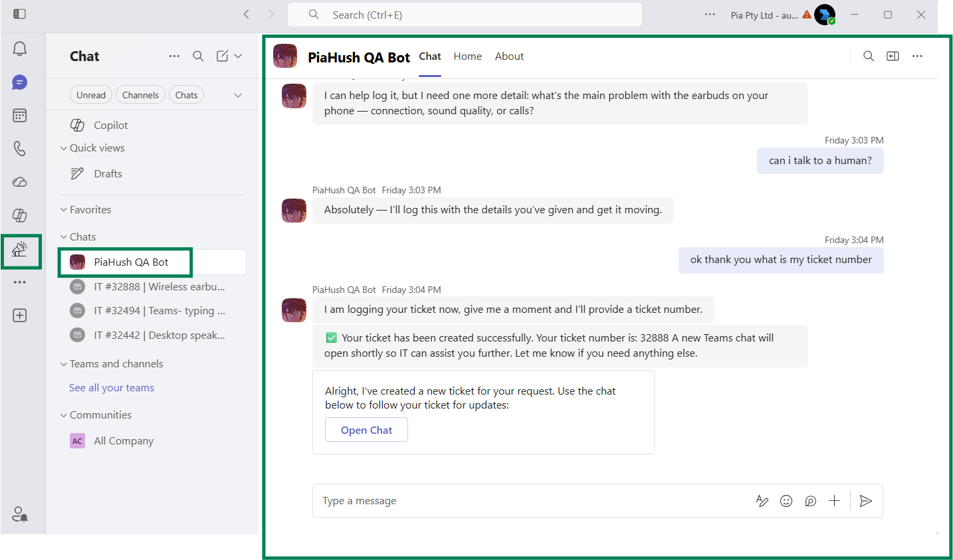The image size is (953, 560).
Task: Open the All Company community
Action: (x=152, y=441)
